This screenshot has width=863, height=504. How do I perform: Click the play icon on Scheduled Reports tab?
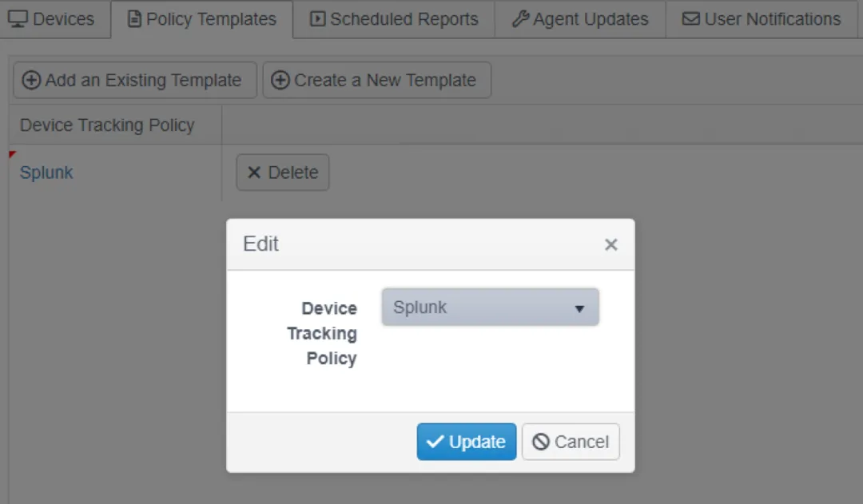[317, 18]
